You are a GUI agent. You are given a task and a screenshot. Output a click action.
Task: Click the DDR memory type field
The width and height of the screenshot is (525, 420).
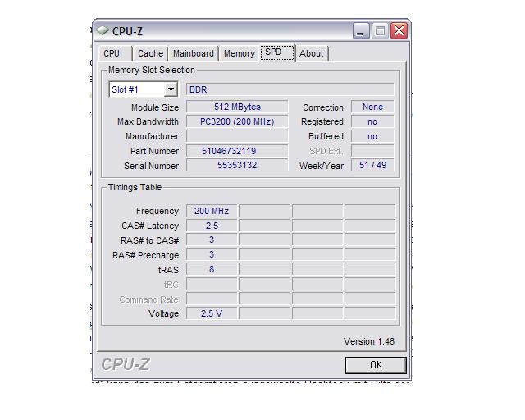[x=290, y=89]
